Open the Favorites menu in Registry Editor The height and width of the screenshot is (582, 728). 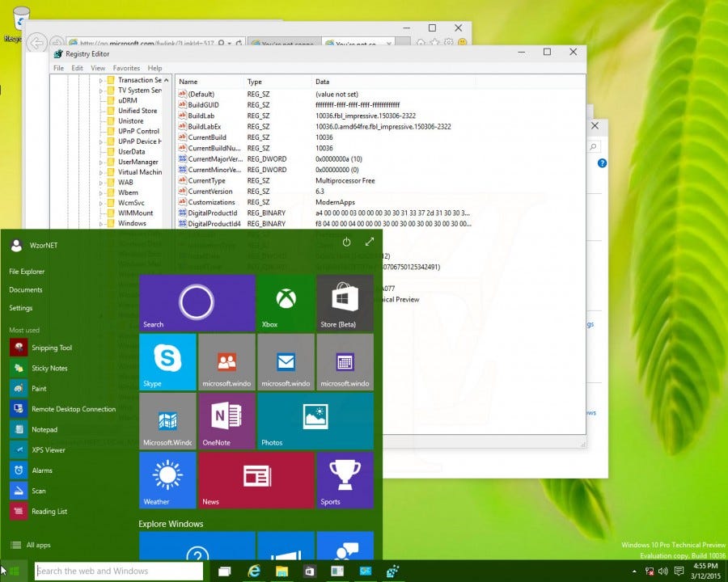point(125,68)
